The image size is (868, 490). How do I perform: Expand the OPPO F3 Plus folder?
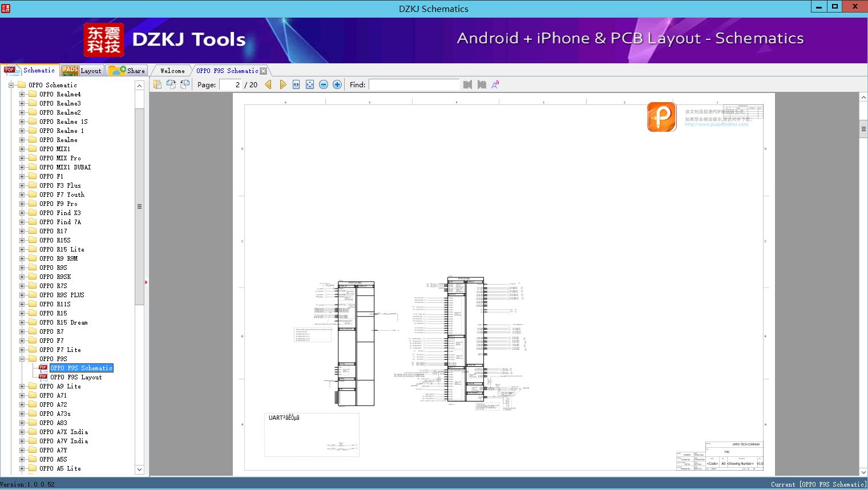click(22, 185)
